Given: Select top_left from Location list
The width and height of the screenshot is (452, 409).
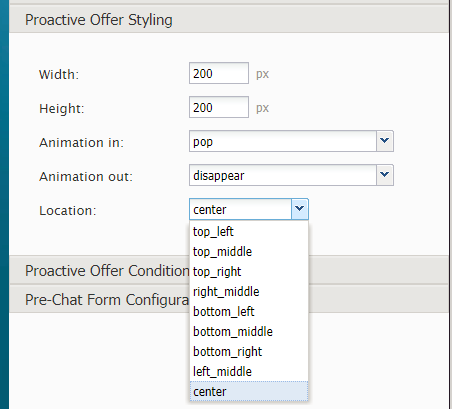Looking at the screenshot, I should (x=249, y=232).
